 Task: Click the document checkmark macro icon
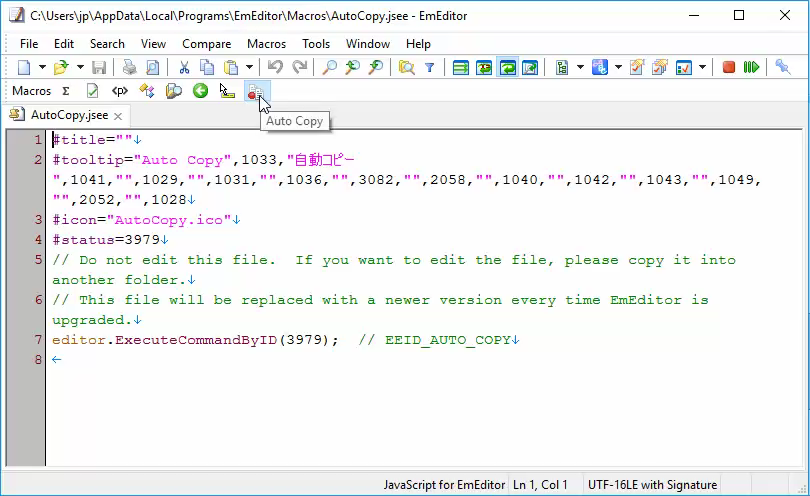92,91
